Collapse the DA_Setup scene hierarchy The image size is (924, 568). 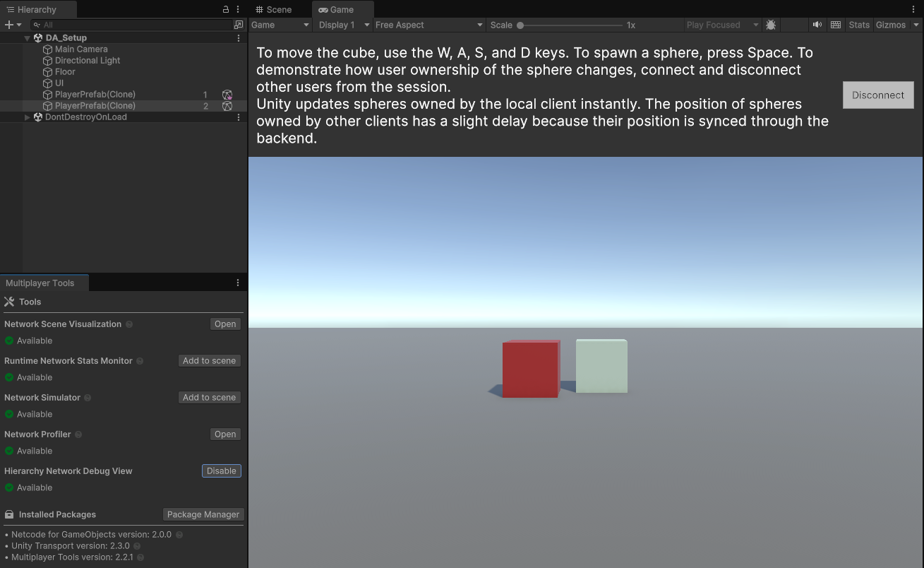pos(27,37)
